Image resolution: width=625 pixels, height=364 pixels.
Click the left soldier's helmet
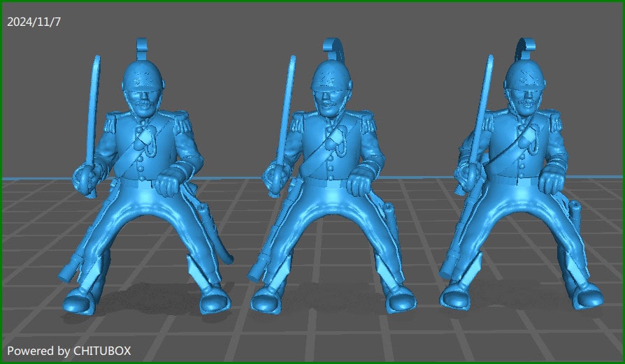point(142,77)
